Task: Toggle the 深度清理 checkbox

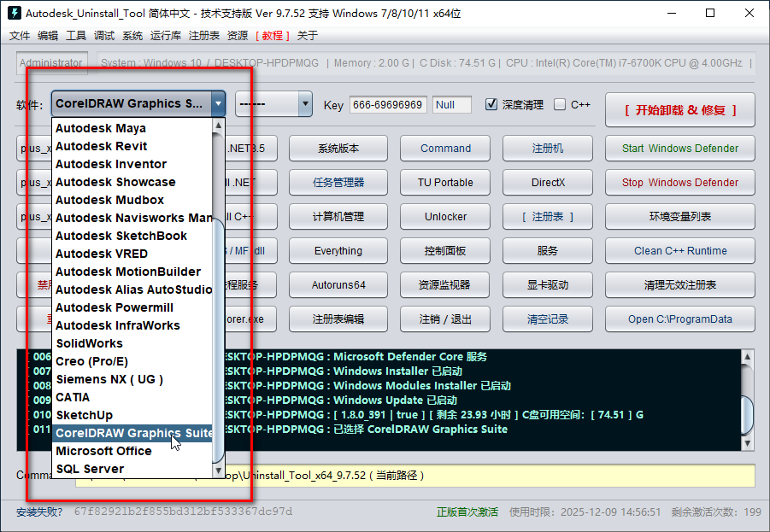Action: pos(491,104)
